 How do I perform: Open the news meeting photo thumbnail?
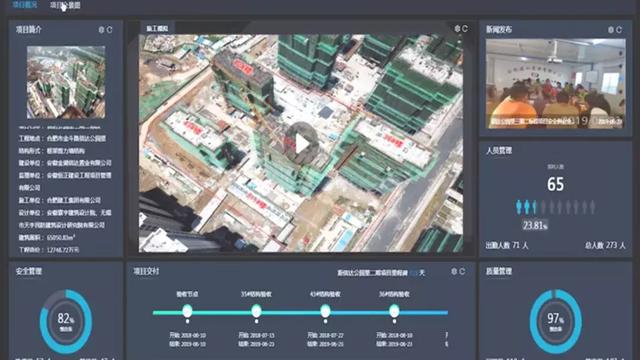pyautogui.click(x=556, y=84)
